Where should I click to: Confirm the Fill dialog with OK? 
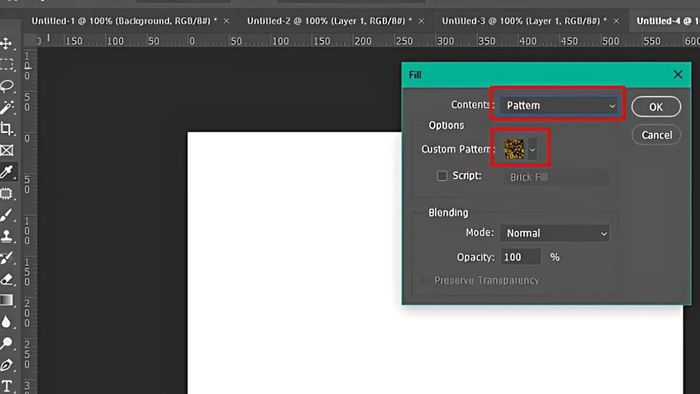[x=656, y=107]
